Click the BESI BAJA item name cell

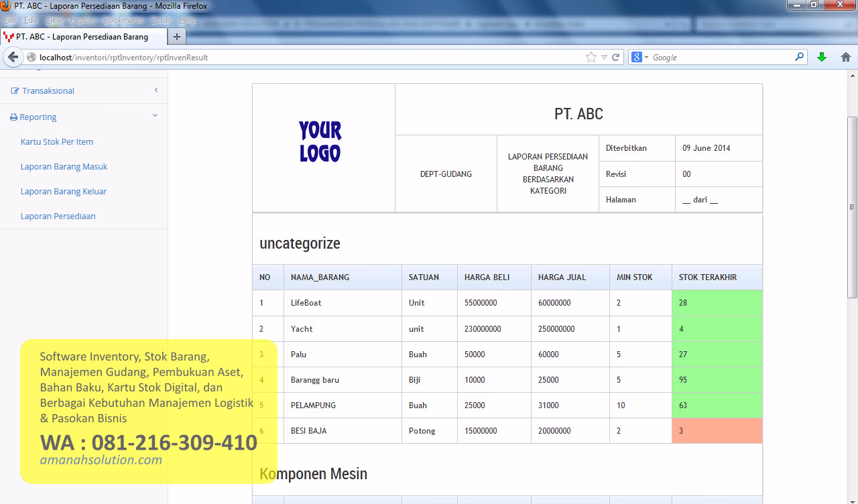tap(343, 430)
